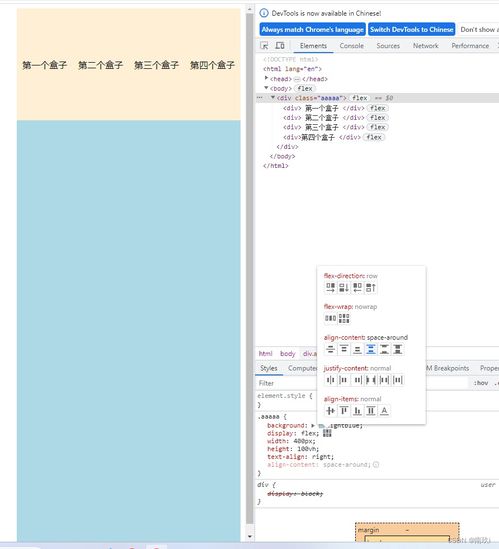Click Switch DevTools to Chinese button
Viewport: 499px width, 549px height.
[411, 29]
